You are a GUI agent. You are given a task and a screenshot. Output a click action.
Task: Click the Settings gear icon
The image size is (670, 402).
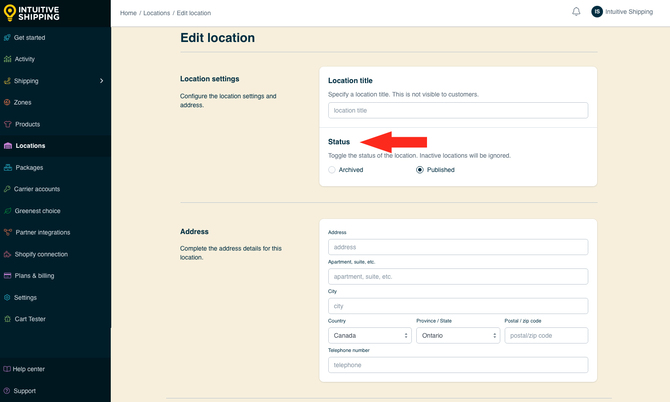pos(7,297)
